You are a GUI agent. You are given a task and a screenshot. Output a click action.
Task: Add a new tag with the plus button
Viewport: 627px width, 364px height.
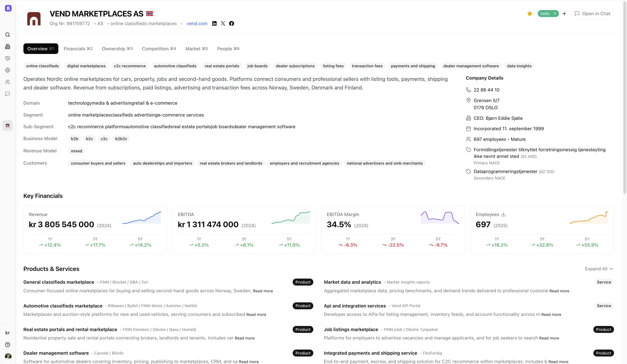564,13
